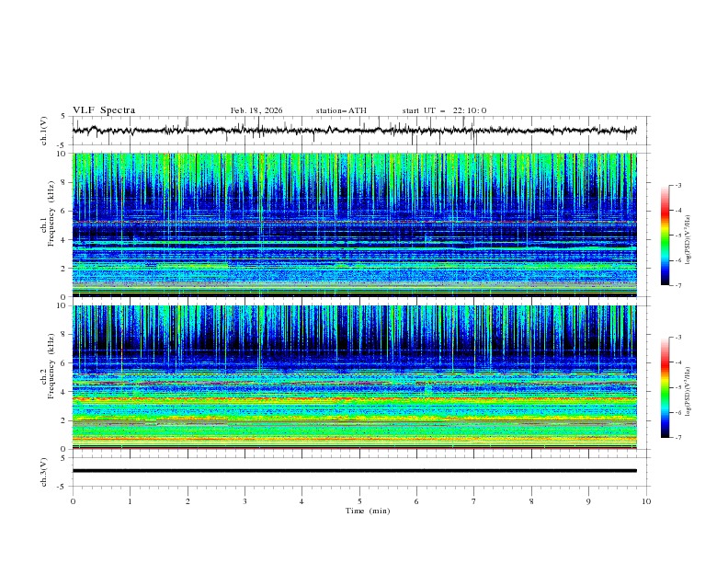Screen dimensions: 728x563
Task: Click time axis tick label '2'
Action: [188, 501]
